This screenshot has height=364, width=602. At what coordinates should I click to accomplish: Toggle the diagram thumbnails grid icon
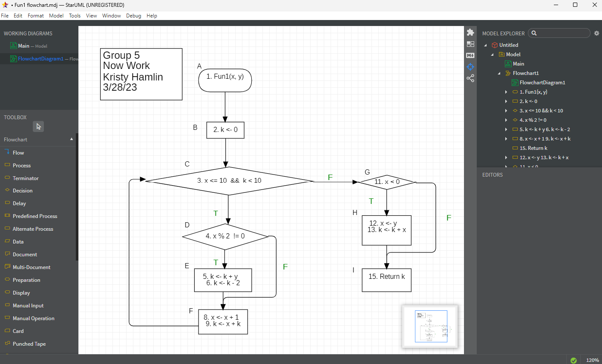pos(470,44)
